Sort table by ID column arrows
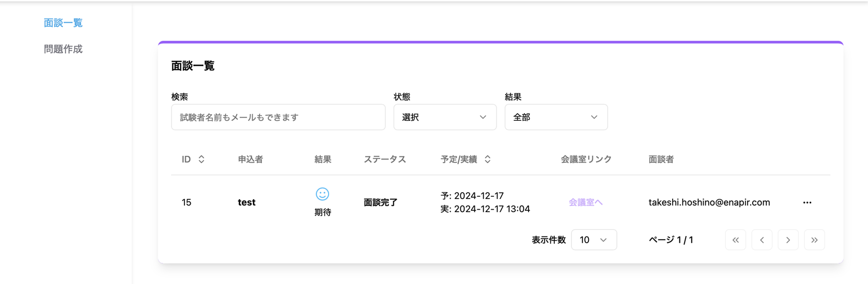Viewport: 868px width, 284px height. [x=202, y=160]
